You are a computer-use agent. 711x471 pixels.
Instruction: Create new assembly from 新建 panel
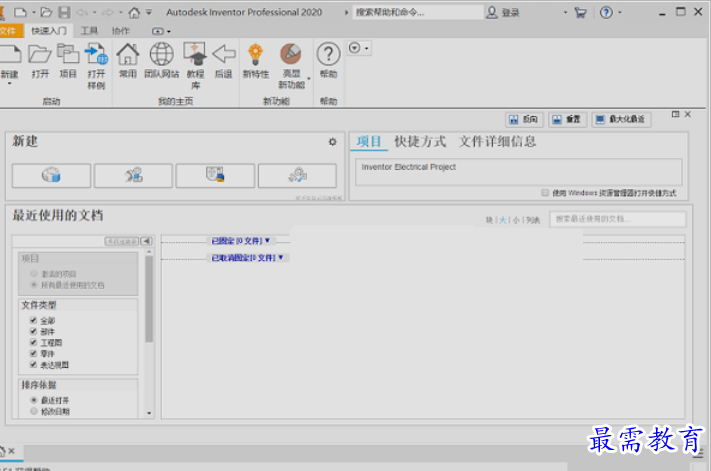point(133,175)
